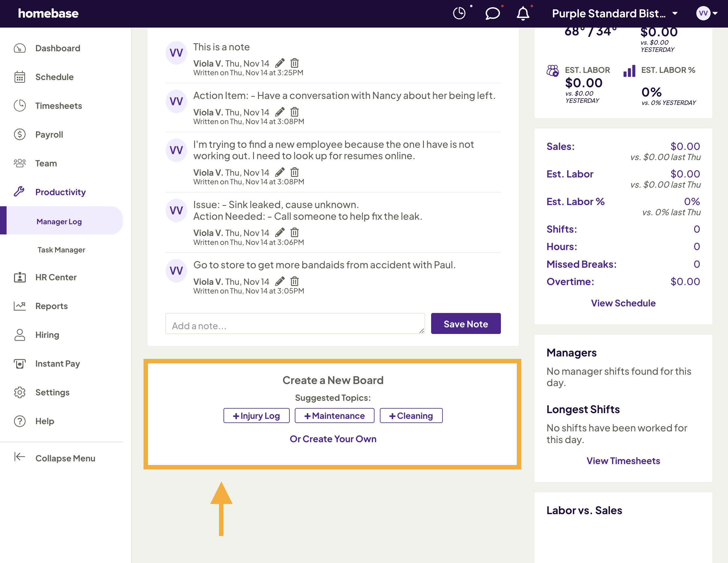Viewport: 728px width, 563px height.
Task: Click the Save Note button
Action: (466, 323)
